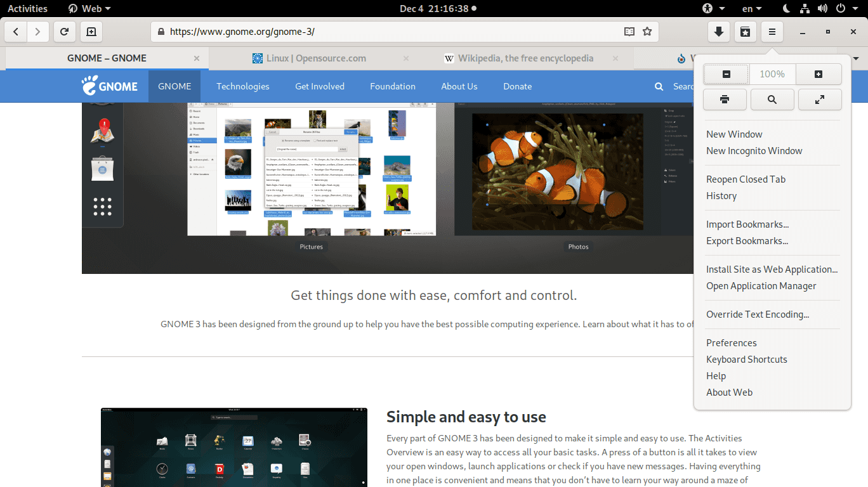Print the page using the printer icon
The width and height of the screenshot is (868, 487).
pos(725,100)
